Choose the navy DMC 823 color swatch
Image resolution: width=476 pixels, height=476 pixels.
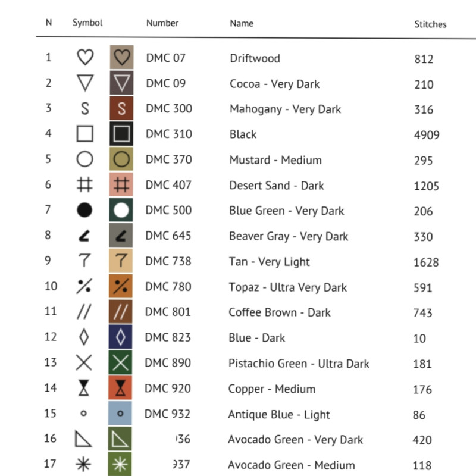pos(121,337)
